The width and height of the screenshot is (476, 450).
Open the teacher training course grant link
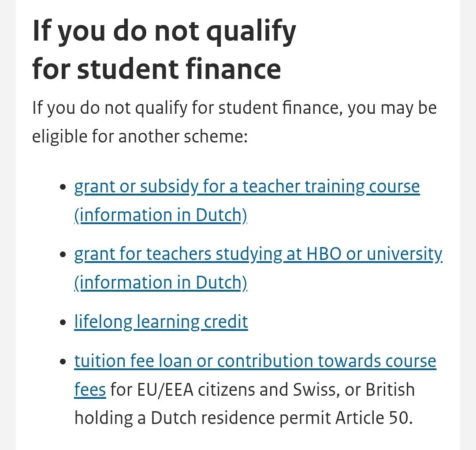pyautogui.click(x=247, y=187)
